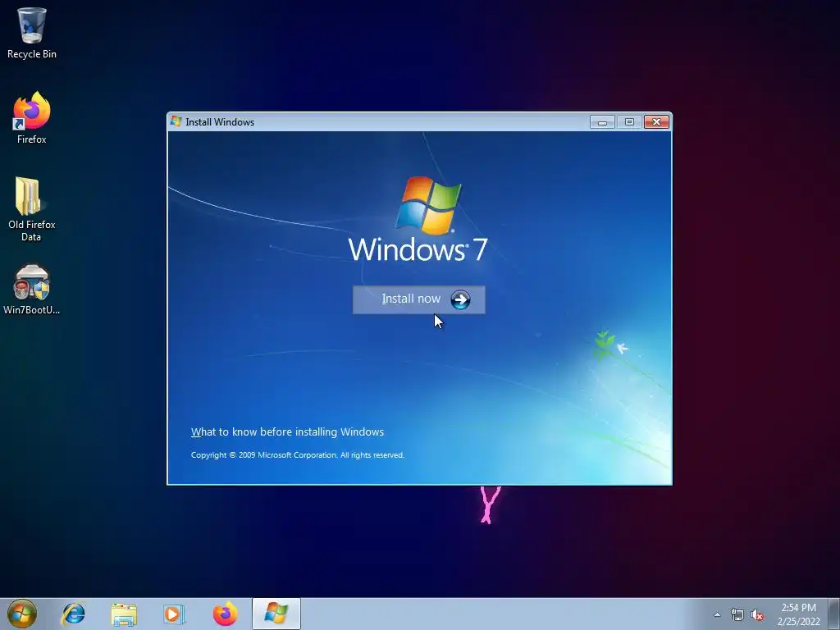
Task: Launch Firefox from the taskbar
Action: (x=225, y=614)
